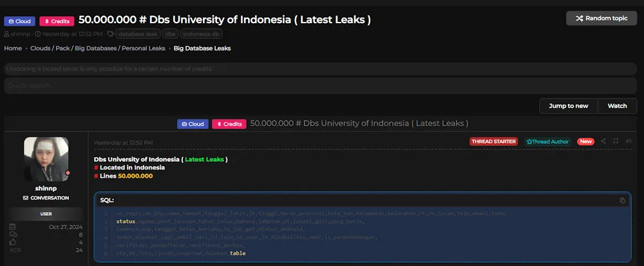Viewport: 644px width, 266px height.
Task: Click the locked block credits notice
Action: (320, 69)
